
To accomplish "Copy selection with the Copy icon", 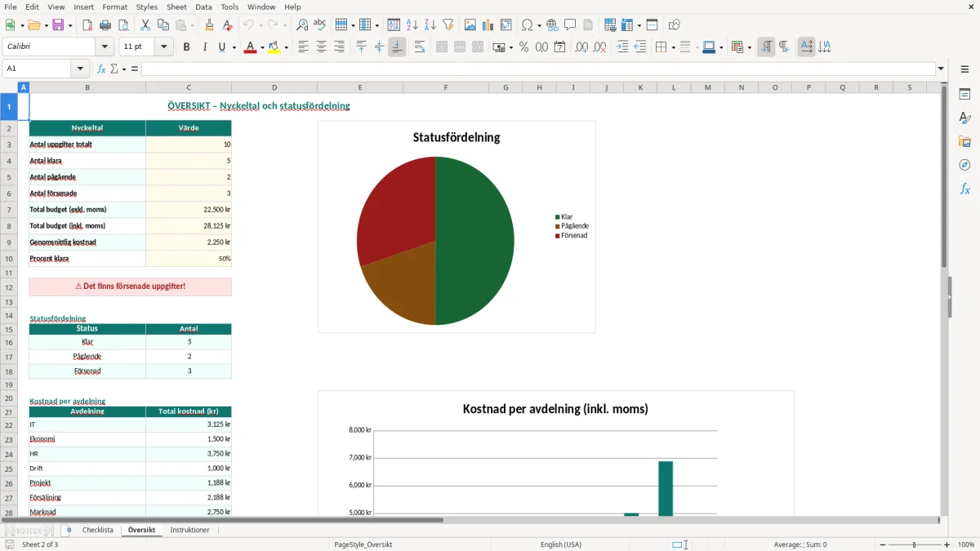I will (x=163, y=25).
